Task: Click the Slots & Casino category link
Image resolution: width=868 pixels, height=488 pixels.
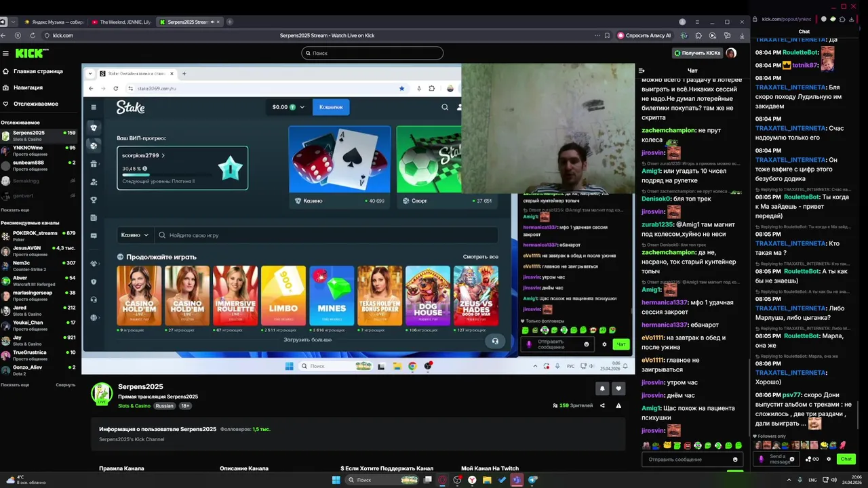Action: click(134, 406)
